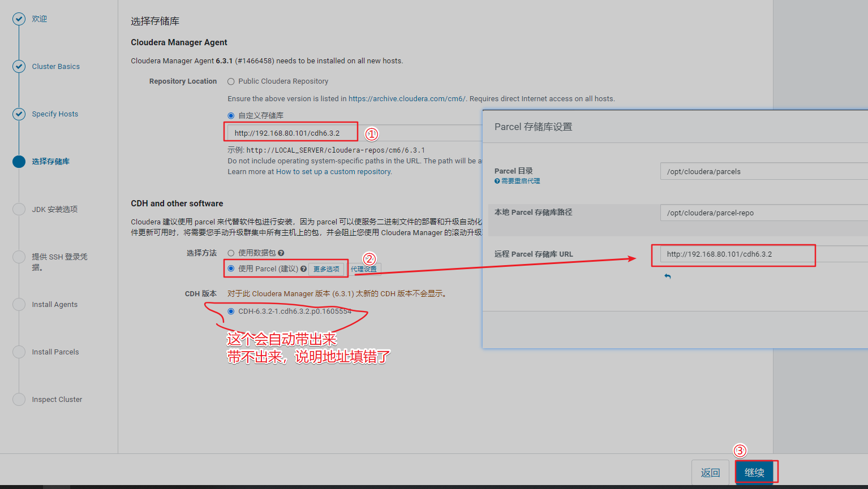The image size is (868, 489).
Task: Click the 提供 SSH 登录凭据 step label
Action: pos(59,262)
